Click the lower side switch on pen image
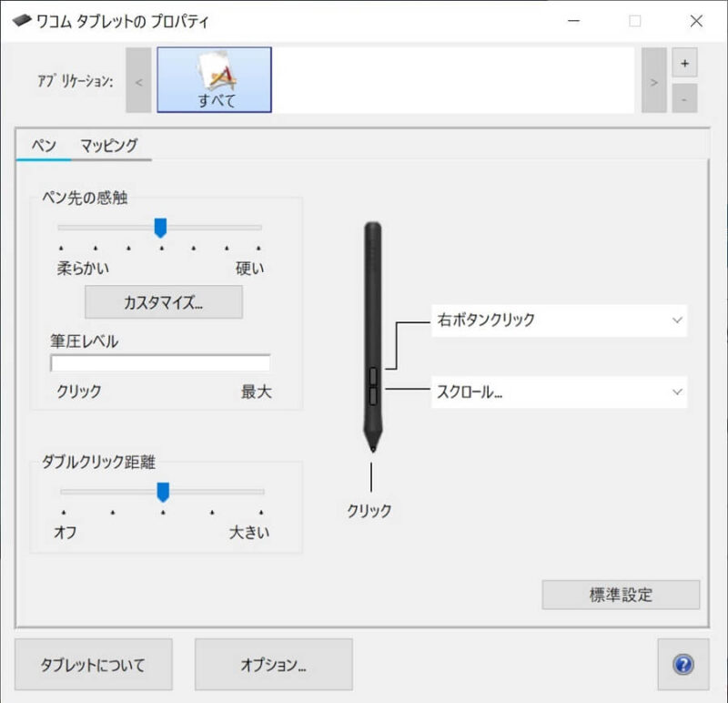The height and width of the screenshot is (703, 728). tap(373, 396)
